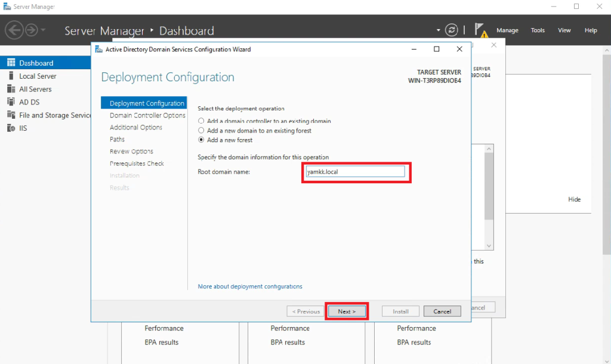This screenshot has width=611, height=364.
Task: Click the Next button in the wizard
Action: coord(347,310)
